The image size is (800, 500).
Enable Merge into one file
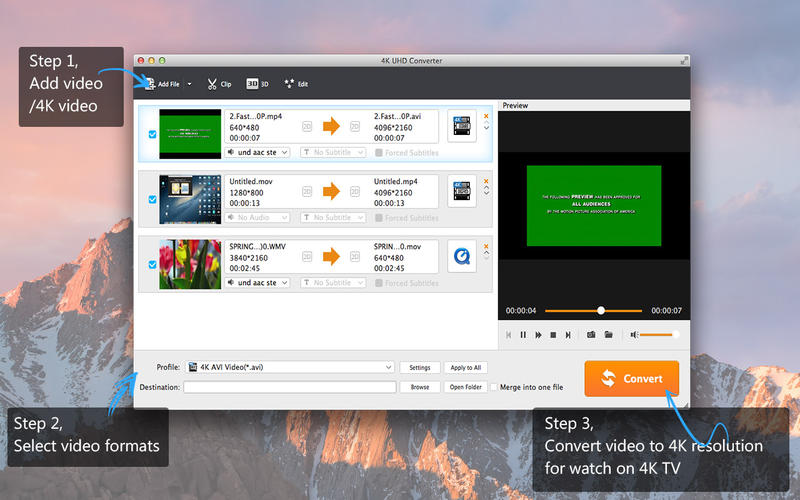point(493,387)
